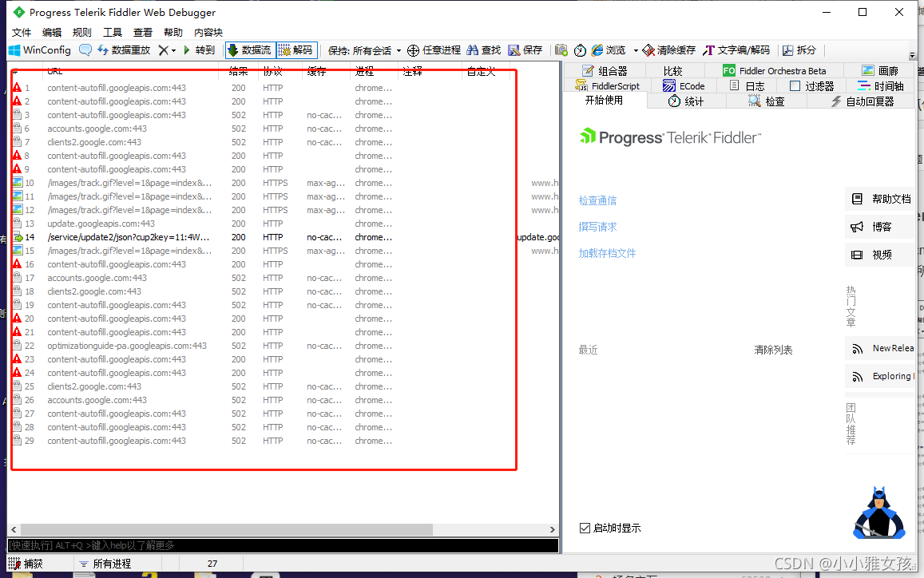Click the 加载存档文件 link
The width and height of the screenshot is (924, 578).
pos(607,253)
